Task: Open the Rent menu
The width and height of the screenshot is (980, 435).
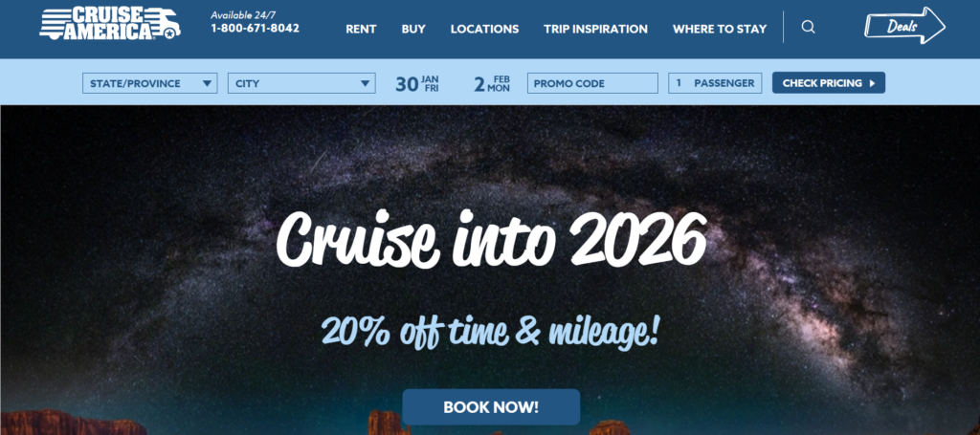Action: point(361,30)
